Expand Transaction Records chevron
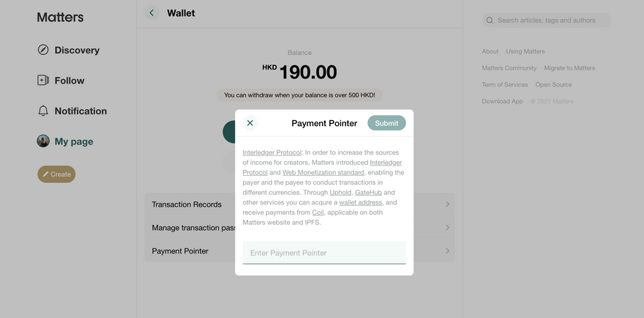 pos(447,204)
